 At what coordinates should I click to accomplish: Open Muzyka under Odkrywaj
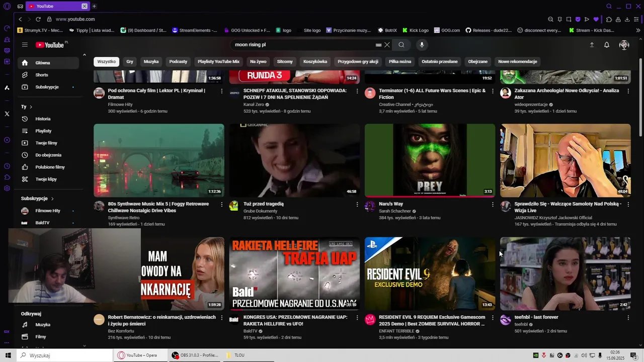(x=49, y=325)
